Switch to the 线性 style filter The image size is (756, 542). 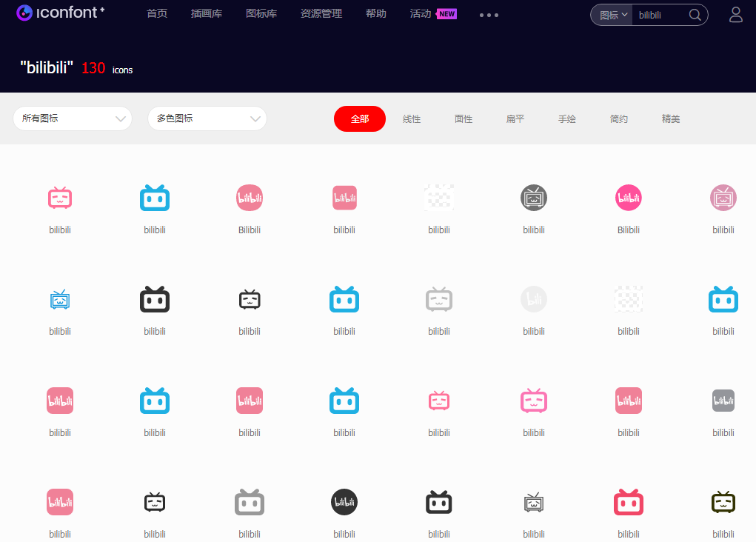[x=412, y=119]
